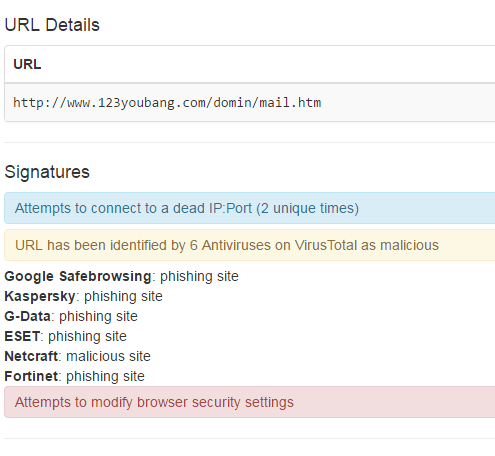Click the Fortinet phishing site entry
This screenshot has height=456, width=495.
(x=75, y=376)
